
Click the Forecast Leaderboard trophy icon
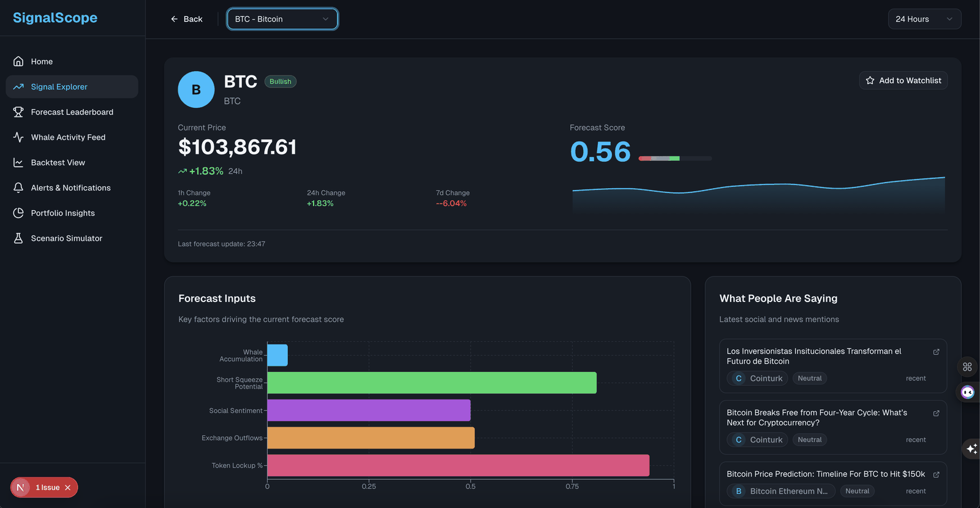tap(18, 112)
